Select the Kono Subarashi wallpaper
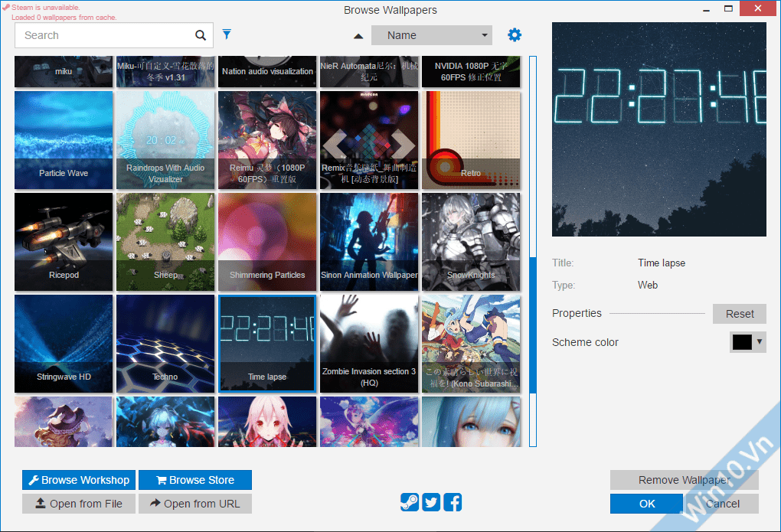 click(471, 344)
